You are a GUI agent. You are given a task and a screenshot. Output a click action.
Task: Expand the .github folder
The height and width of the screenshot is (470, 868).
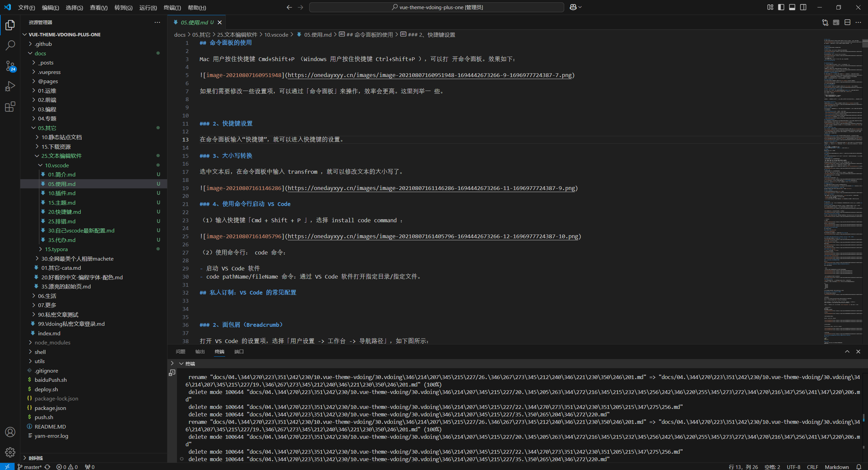point(94,44)
